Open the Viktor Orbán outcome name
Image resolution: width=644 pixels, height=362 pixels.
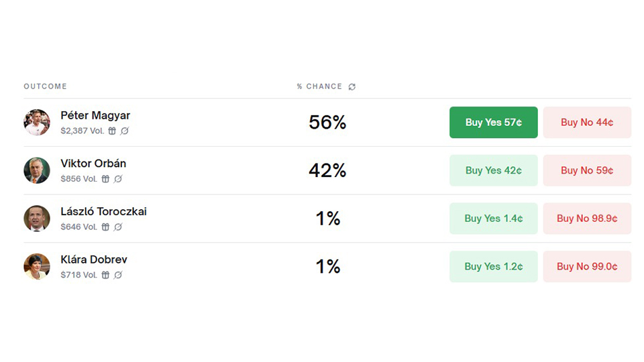[93, 164]
